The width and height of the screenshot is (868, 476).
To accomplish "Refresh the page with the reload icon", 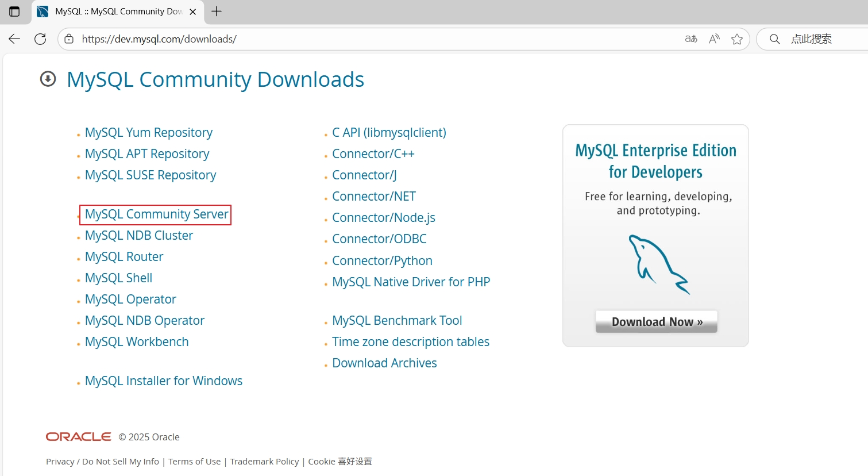I will click(40, 39).
